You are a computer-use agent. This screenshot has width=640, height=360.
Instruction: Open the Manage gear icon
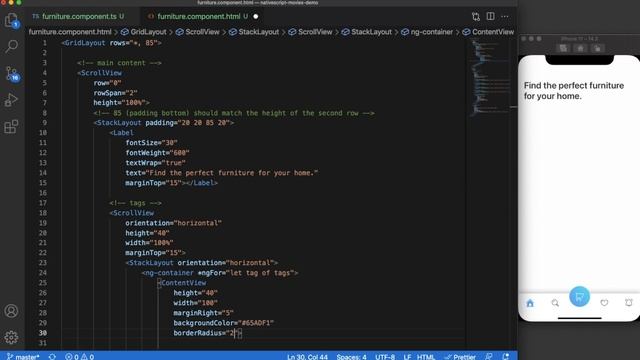[11, 337]
